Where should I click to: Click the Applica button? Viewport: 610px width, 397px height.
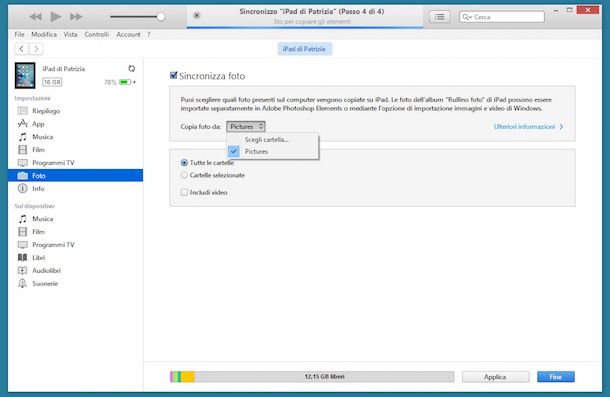pyautogui.click(x=496, y=377)
